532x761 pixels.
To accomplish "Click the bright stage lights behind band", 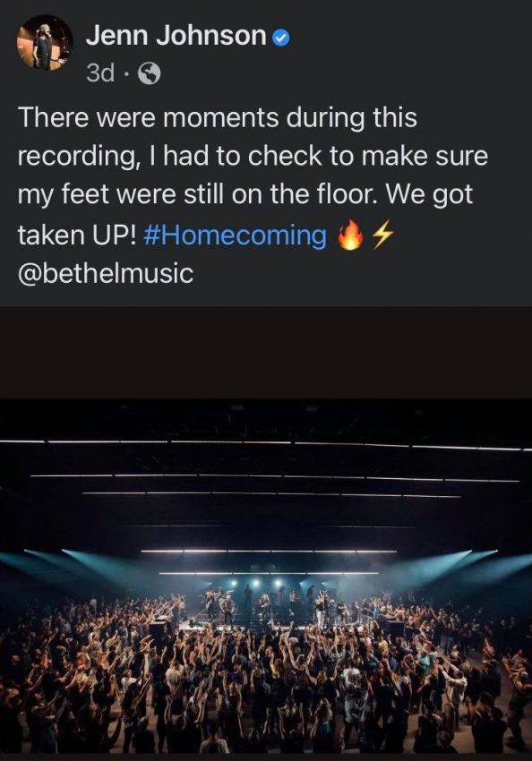I will tap(256, 583).
